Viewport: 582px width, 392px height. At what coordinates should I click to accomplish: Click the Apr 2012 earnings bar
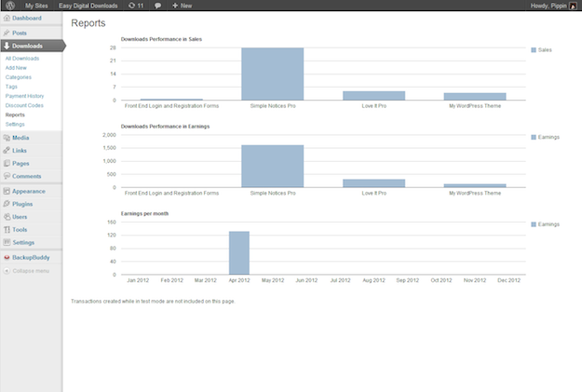[x=239, y=253]
